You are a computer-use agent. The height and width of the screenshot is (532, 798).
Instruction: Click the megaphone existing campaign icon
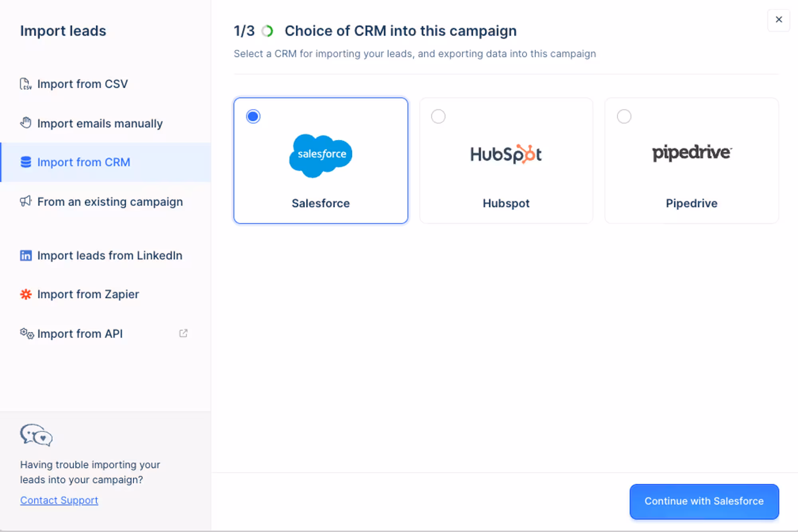tap(26, 201)
